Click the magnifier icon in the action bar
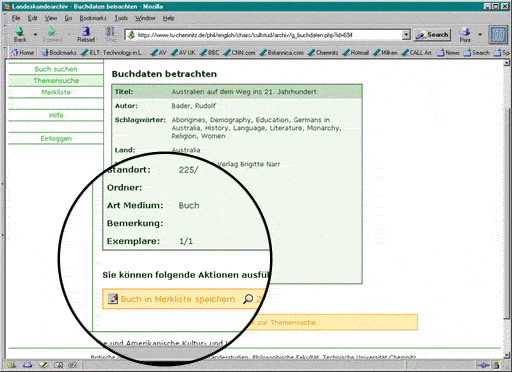 248,299
